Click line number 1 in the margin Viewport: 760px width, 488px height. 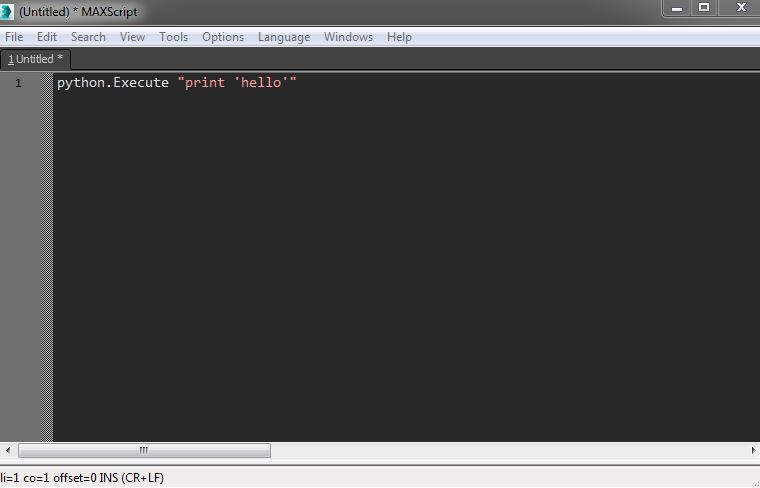[18, 83]
